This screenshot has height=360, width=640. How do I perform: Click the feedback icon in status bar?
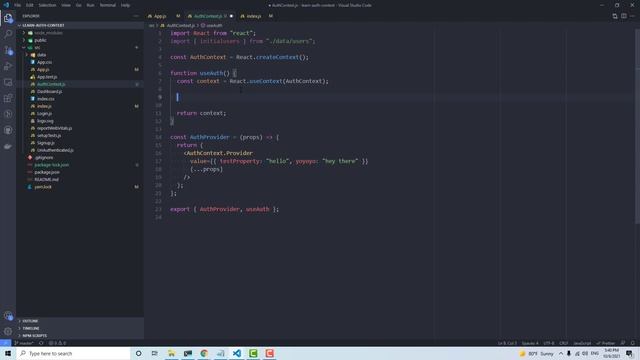pyautogui.click(x=623, y=343)
